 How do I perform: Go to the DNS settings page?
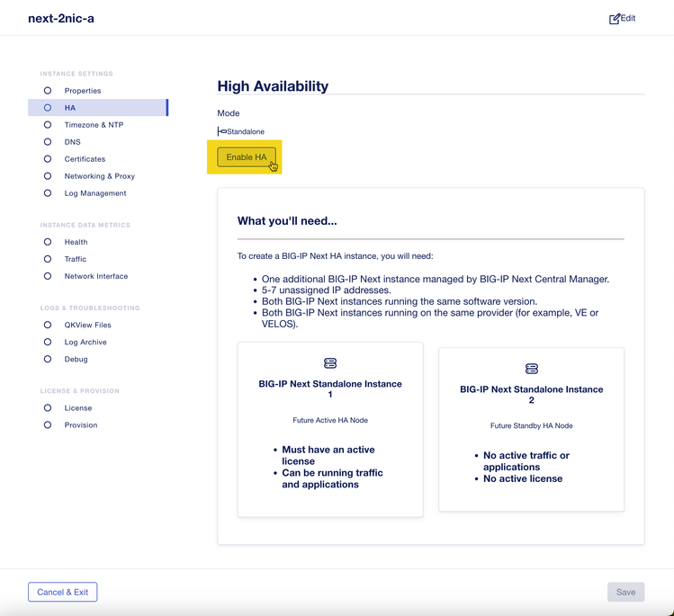click(x=72, y=142)
